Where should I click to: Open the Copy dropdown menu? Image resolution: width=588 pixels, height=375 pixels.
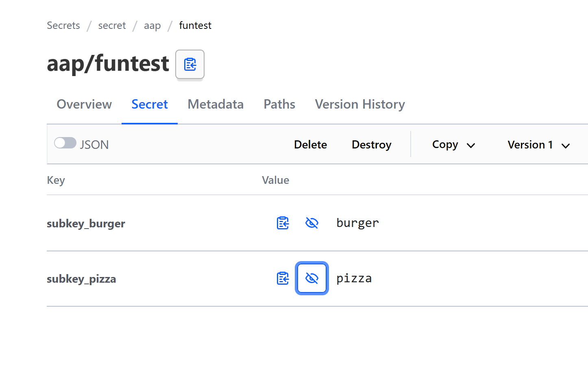(x=453, y=145)
